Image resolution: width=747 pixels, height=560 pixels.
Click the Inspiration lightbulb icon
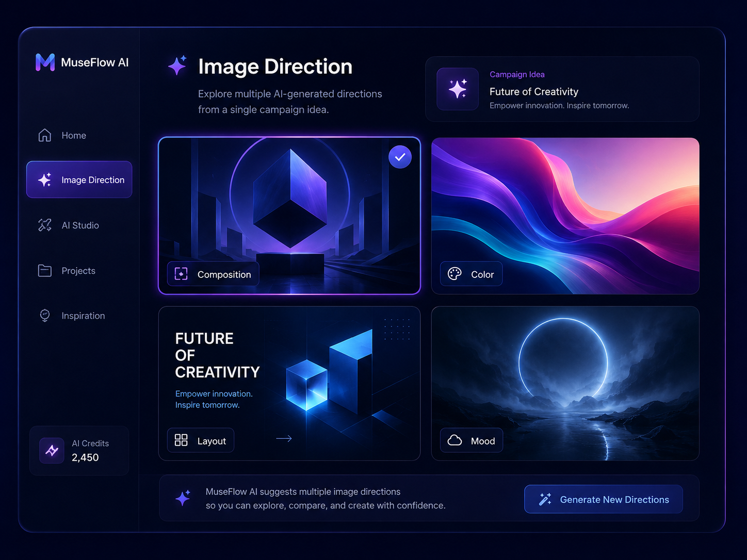tap(45, 316)
